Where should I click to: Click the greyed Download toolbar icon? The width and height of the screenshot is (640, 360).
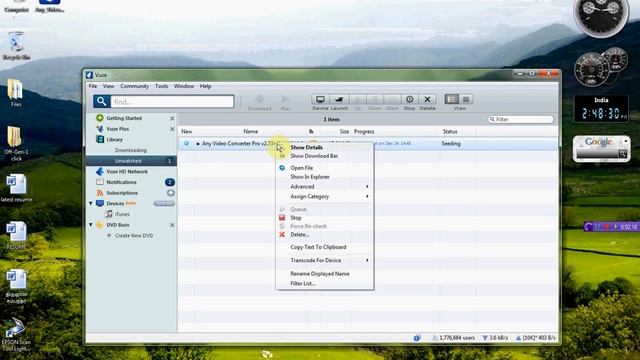(x=259, y=99)
